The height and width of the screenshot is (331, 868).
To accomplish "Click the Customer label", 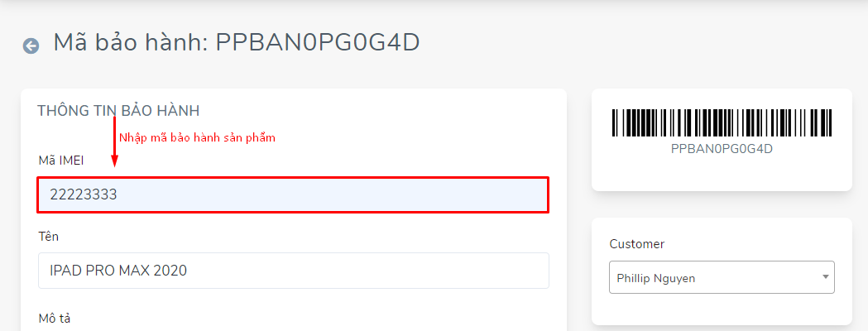I will [636, 244].
